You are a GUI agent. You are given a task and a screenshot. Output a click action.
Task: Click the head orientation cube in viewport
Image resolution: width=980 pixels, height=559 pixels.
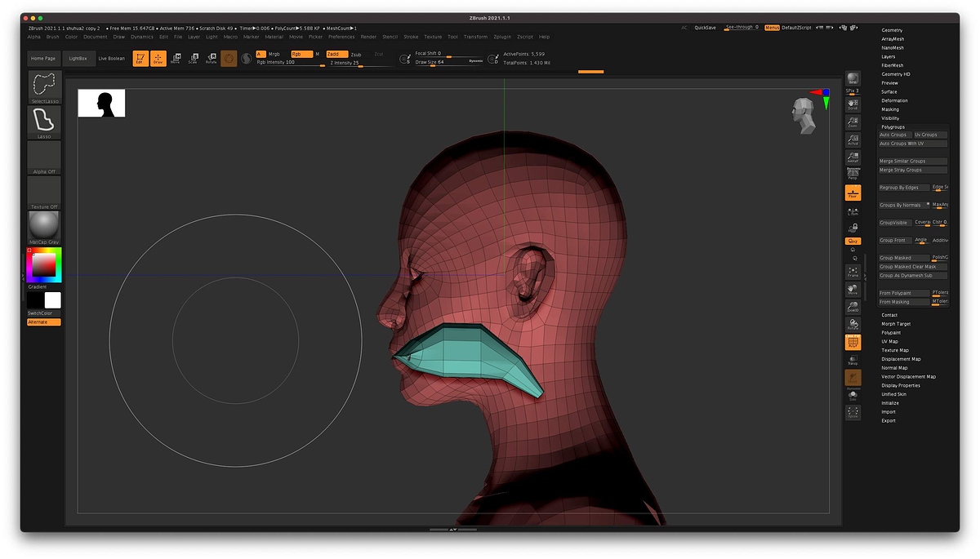tap(804, 115)
